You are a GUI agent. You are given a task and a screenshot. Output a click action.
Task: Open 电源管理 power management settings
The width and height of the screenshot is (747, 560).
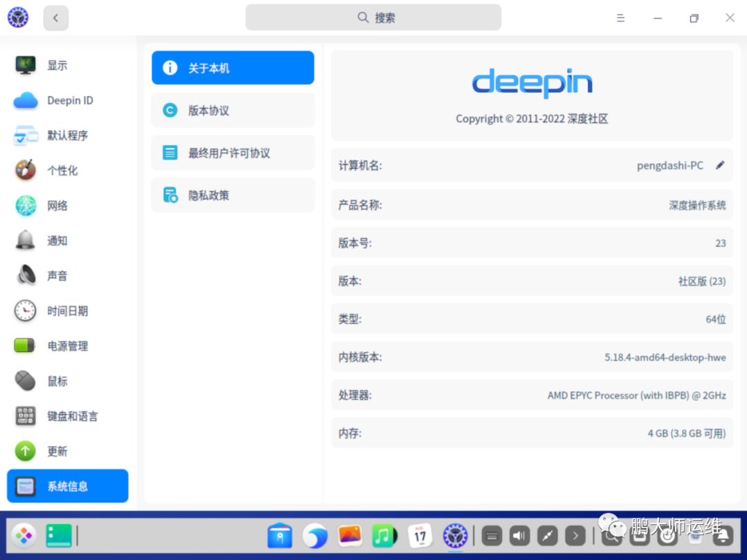tap(68, 346)
